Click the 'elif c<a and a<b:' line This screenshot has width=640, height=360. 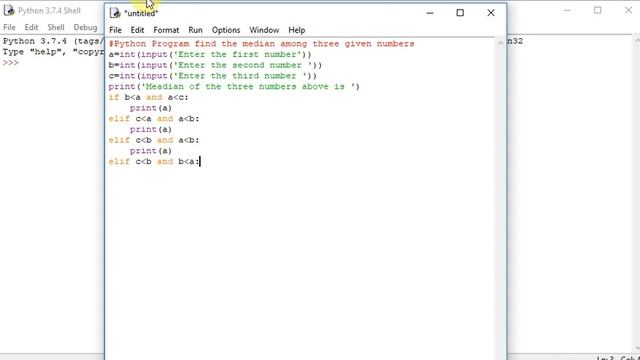coord(154,119)
